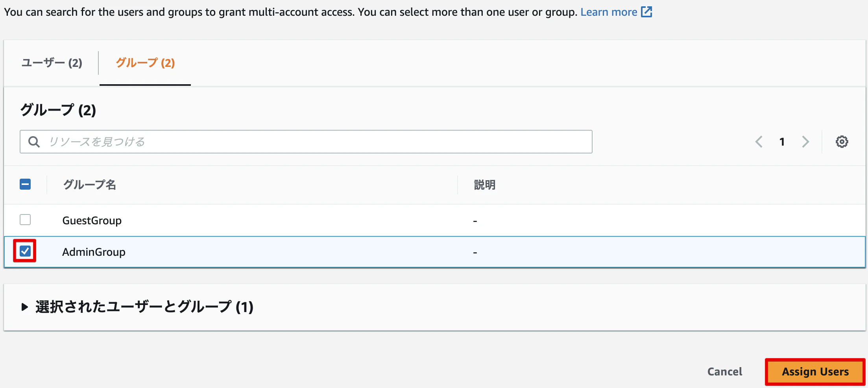Click the グループ (2) table heading
The width and height of the screenshot is (868, 388).
58,110
